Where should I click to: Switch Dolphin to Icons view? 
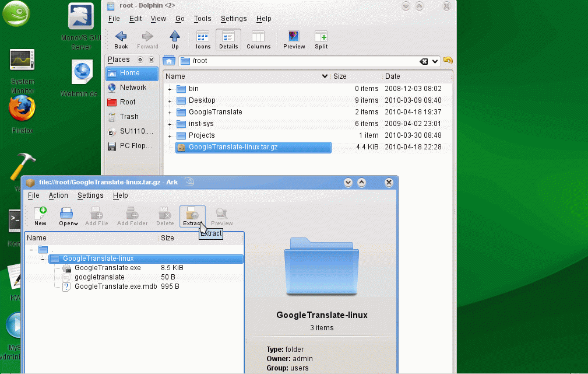click(x=203, y=40)
